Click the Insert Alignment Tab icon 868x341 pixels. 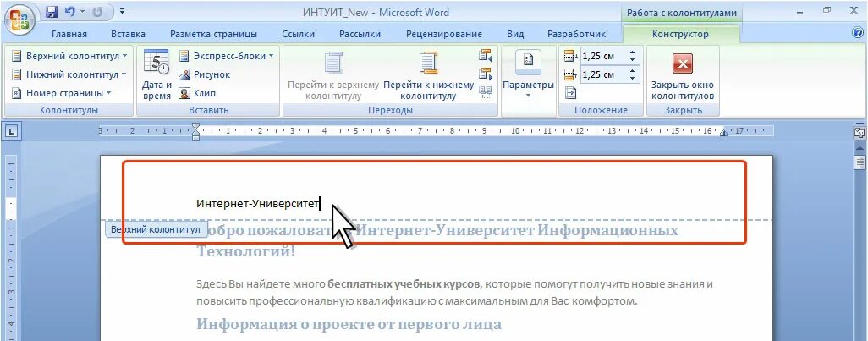[x=570, y=93]
